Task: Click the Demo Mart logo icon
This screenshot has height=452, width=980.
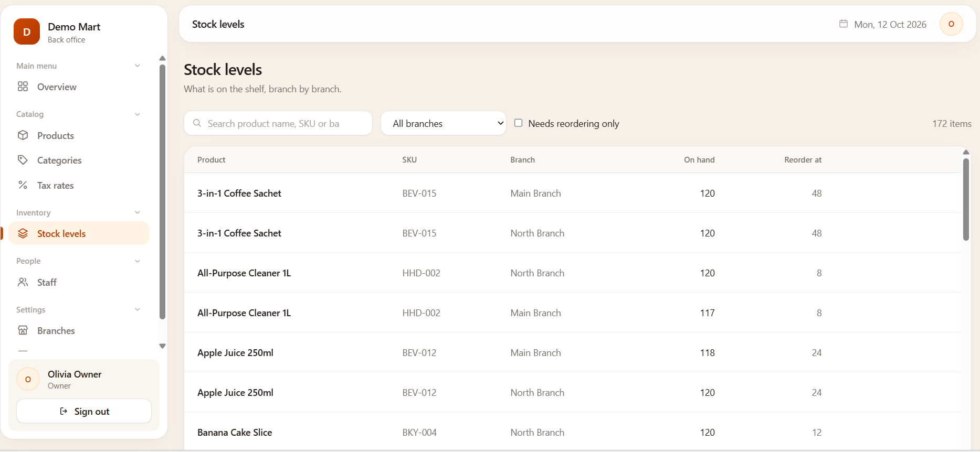Action: tap(27, 31)
